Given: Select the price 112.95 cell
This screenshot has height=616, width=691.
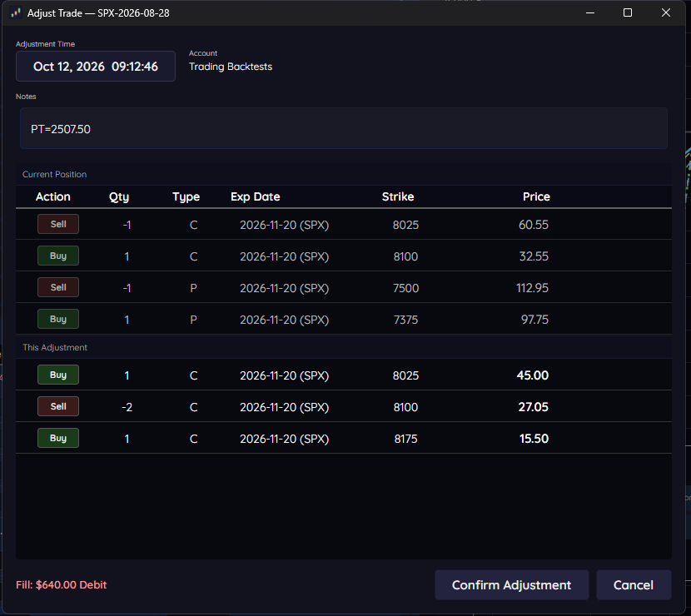Looking at the screenshot, I should 532,288.
